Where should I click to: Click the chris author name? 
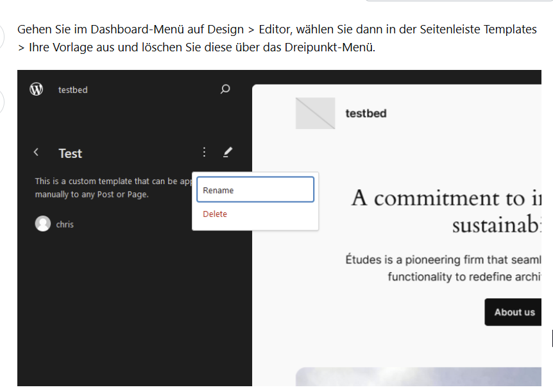pos(65,225)
